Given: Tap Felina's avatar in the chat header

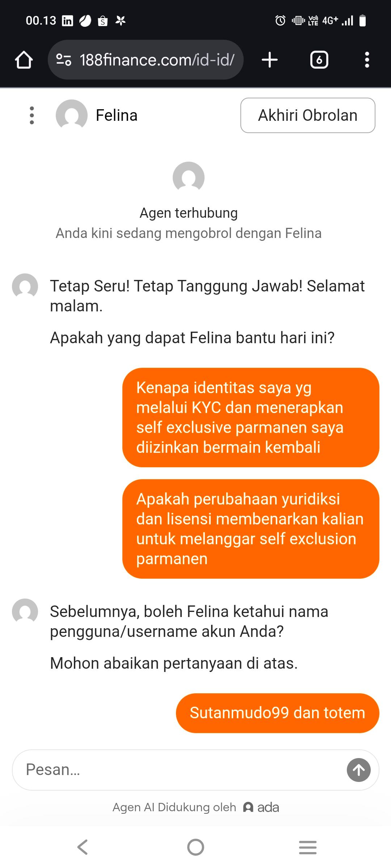Looking at the screenshot, I should [71, 115].
